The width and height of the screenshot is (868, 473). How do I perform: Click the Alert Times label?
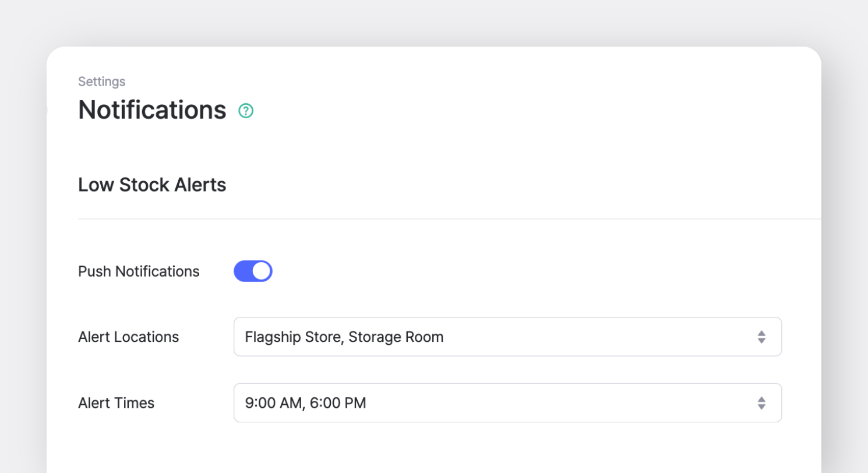click(x=116, y=403)
